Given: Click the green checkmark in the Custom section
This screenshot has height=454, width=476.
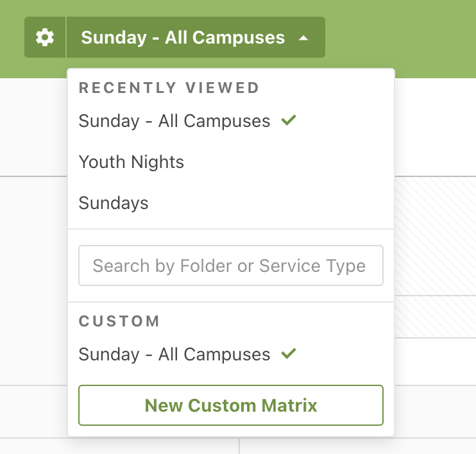Looking at the screenshot, I should point(289,353).
